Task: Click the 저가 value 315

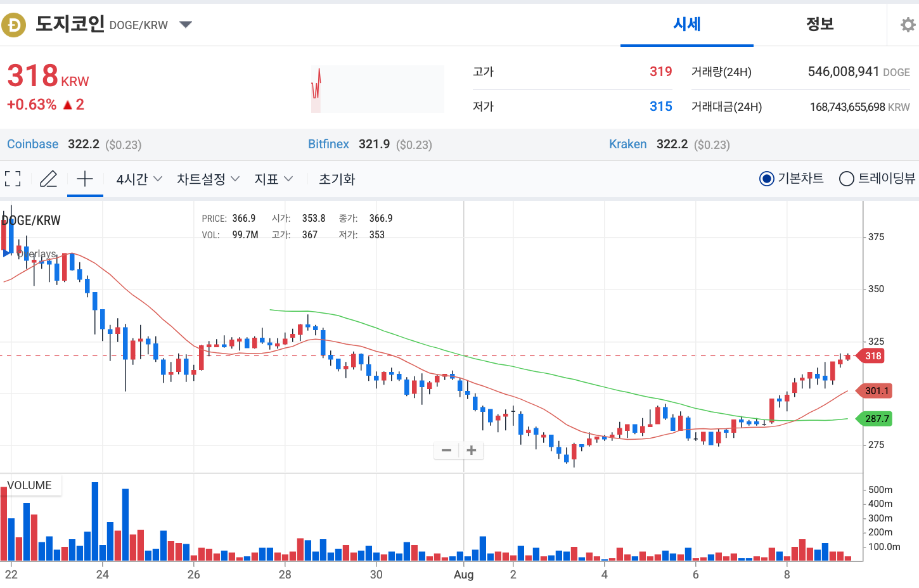Action: 660,106
